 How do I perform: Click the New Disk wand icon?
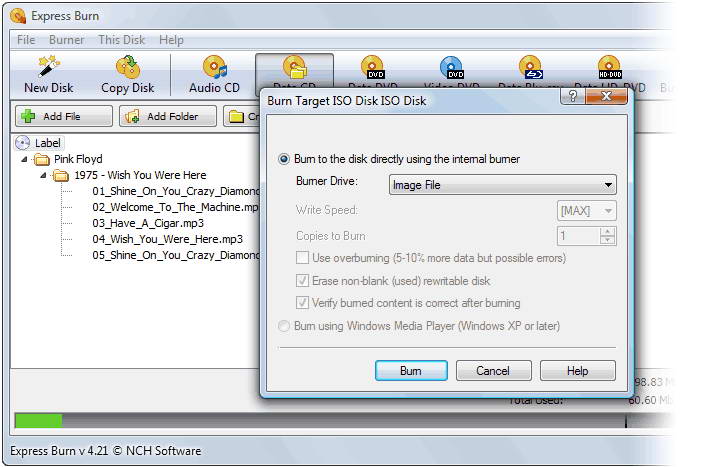[x=49, y=67]
